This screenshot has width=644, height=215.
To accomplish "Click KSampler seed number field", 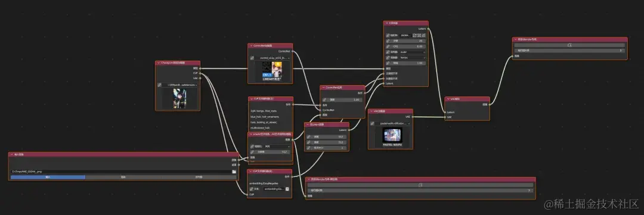I will point(405,35).
